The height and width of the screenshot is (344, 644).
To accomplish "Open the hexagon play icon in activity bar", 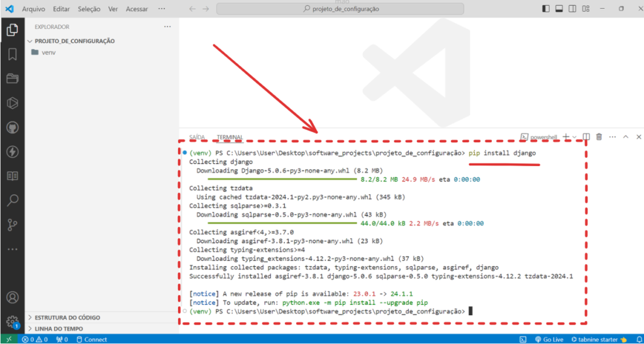I will 13,103.
